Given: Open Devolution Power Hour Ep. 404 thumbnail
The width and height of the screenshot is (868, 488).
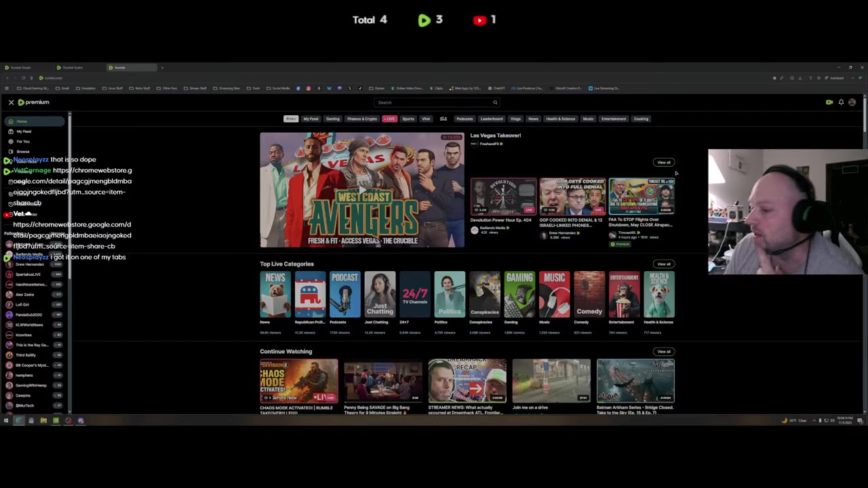Looking at the screenshot, I should 503,197.
